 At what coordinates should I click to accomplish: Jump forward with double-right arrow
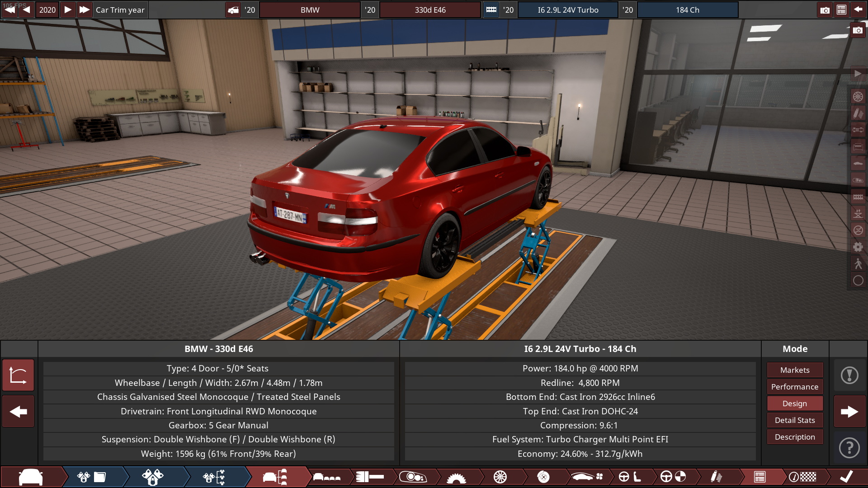tap(84, 9)
